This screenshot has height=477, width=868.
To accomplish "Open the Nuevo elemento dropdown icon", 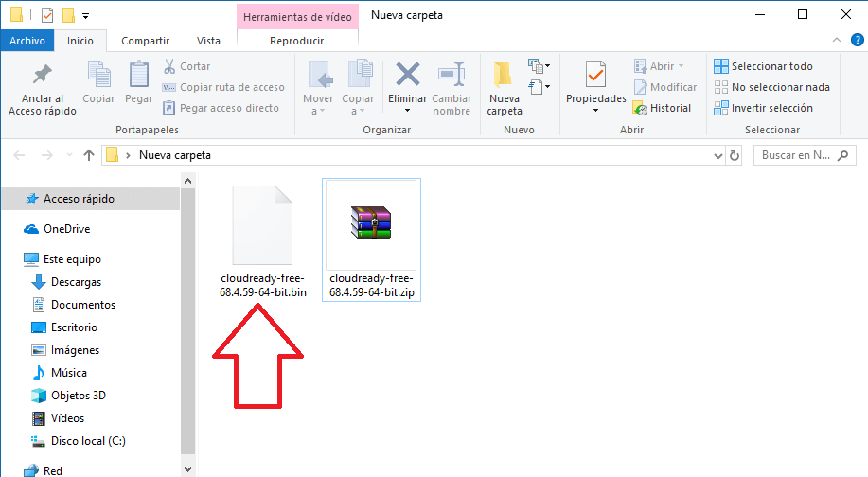I will click(x=540, y=66).
